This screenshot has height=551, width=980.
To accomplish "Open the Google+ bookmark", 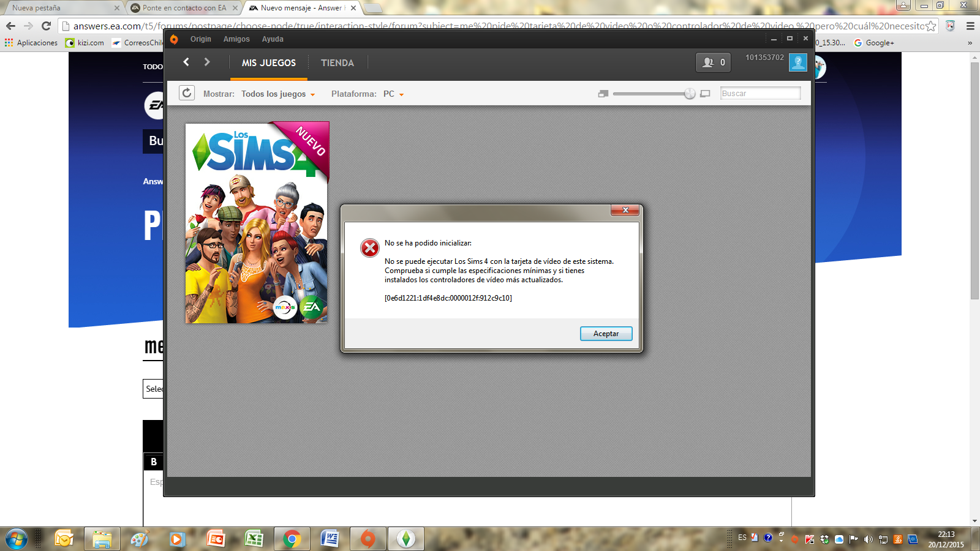I will pos(874,43).
